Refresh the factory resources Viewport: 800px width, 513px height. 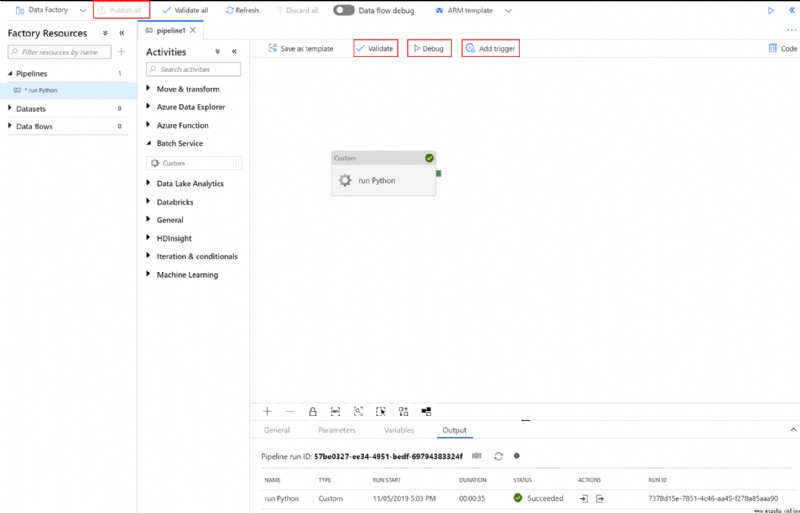(x=242, y=10)
